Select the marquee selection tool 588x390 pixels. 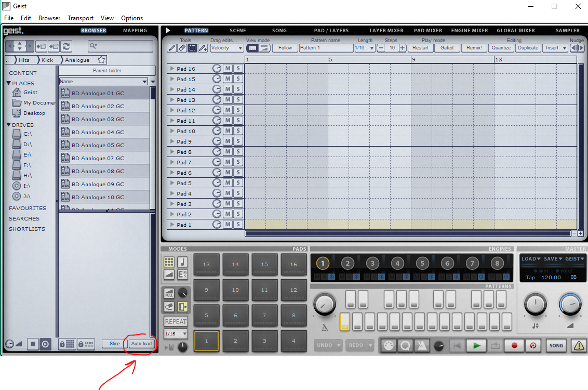(x=192, y=48)
